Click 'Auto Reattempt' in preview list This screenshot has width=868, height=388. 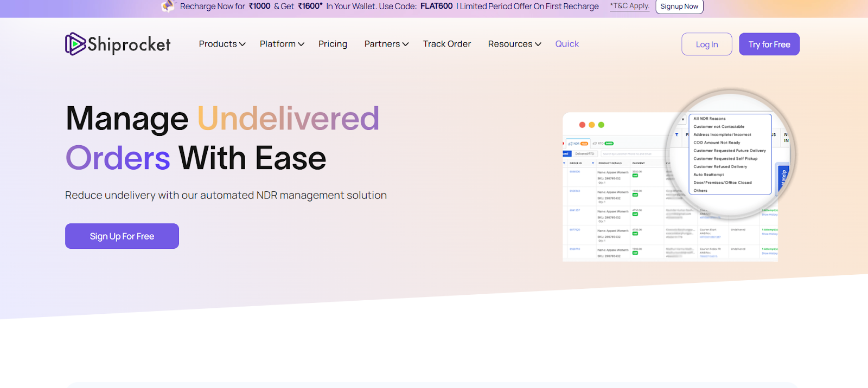pos(709,174)
